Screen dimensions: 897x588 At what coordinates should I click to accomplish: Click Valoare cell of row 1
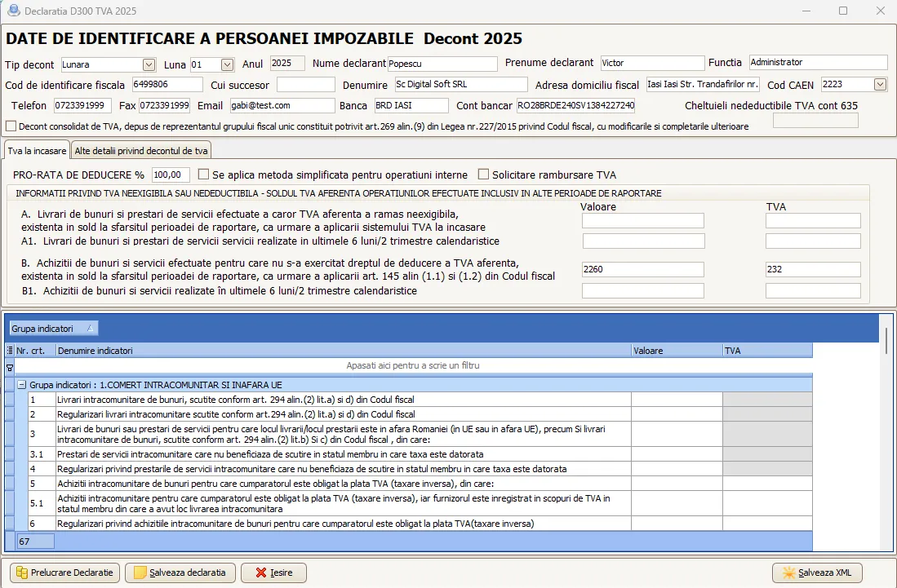pos(677,400)
